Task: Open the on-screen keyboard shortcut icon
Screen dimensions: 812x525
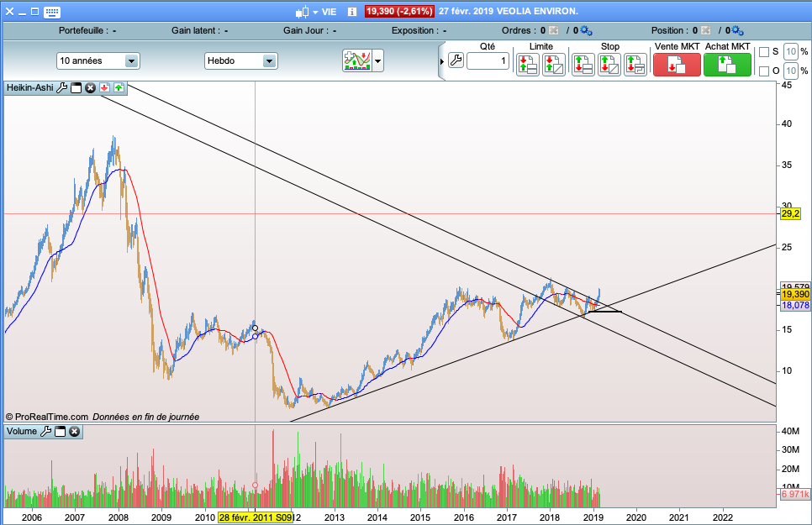Action: pyautogui.click(x=52, y=12)
